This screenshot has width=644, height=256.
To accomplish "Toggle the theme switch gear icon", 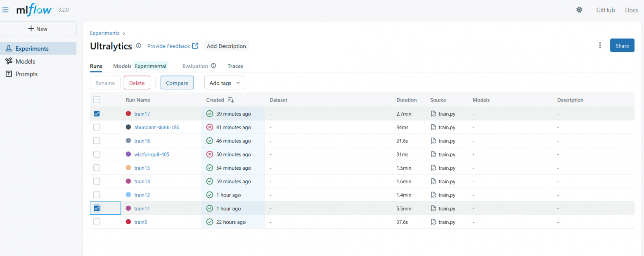I will coord(579,10).
